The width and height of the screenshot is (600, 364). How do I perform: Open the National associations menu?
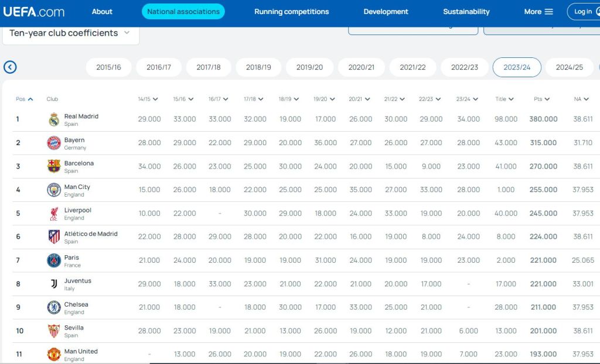183,12
